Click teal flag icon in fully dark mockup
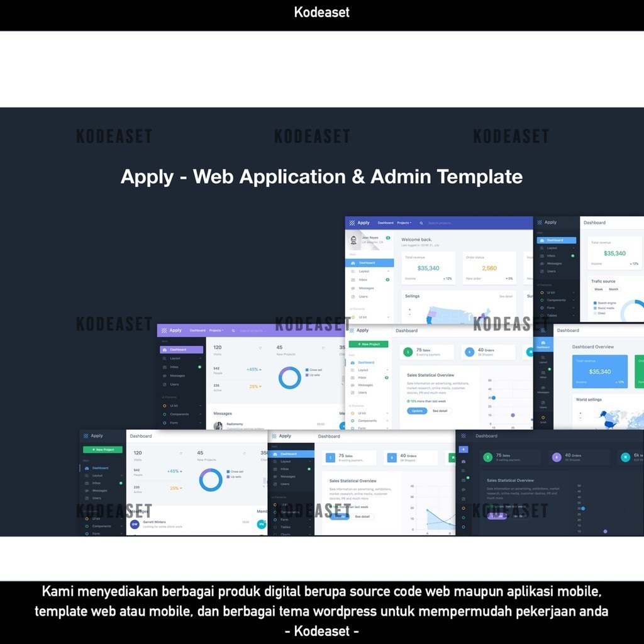The width and height of the screenshot is (644, 644). (x=625, y=457)
